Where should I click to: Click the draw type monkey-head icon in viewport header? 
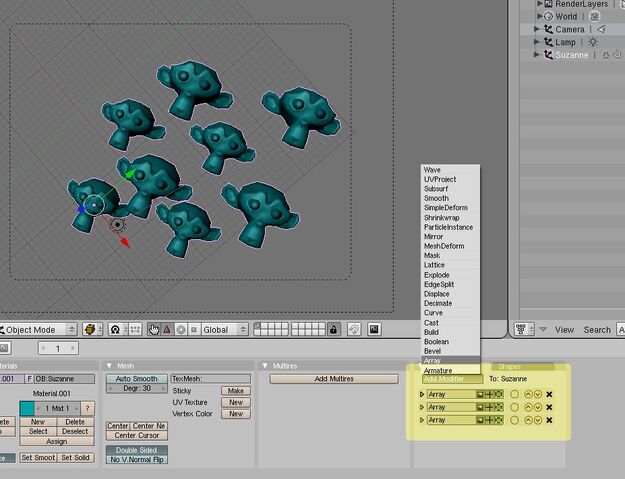pyautogui.click(x=90, y=330)
